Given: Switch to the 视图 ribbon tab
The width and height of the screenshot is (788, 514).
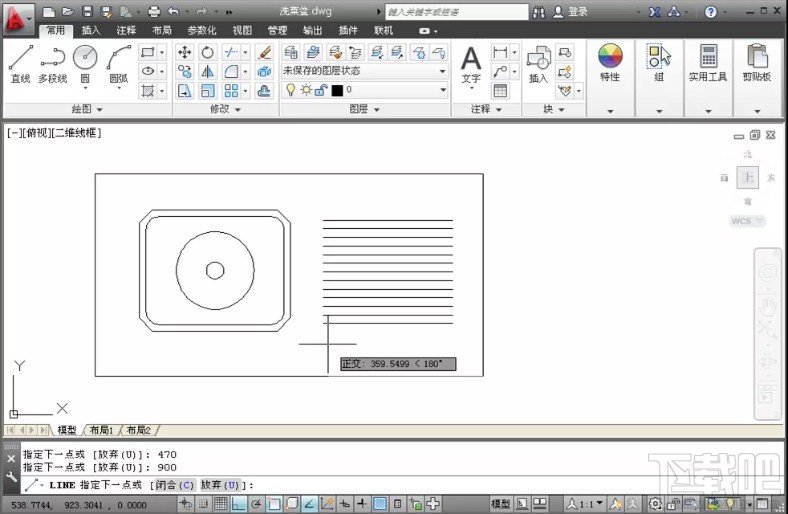Looking at the screenshot, I should pos(242,31).
